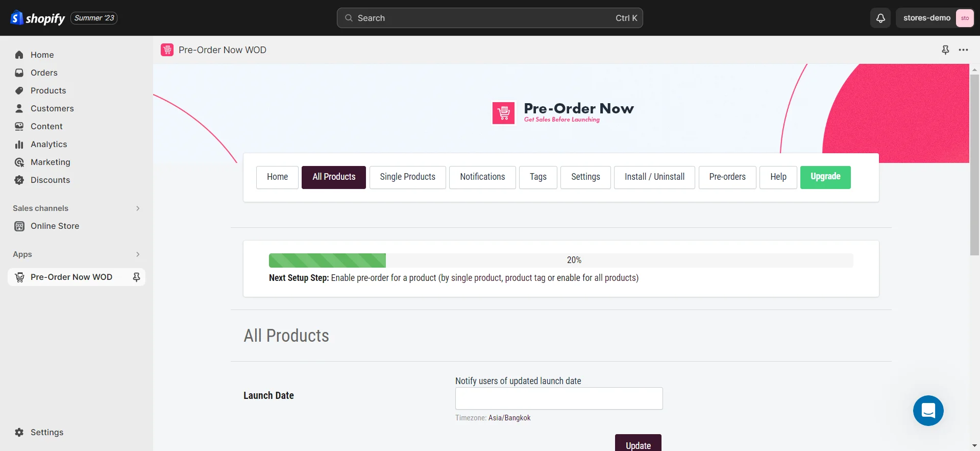Click the 'All Products' heading

click(x=286, y=336)
